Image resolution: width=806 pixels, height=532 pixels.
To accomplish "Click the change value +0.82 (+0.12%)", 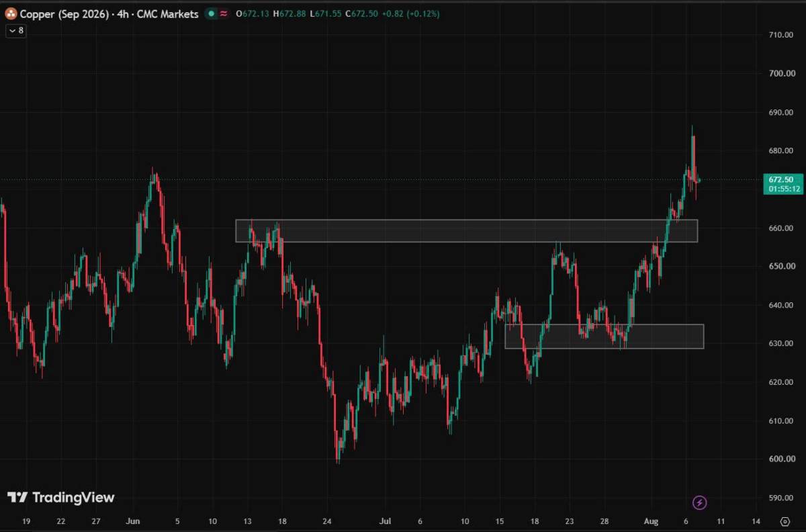I will [x=411, y=13].
